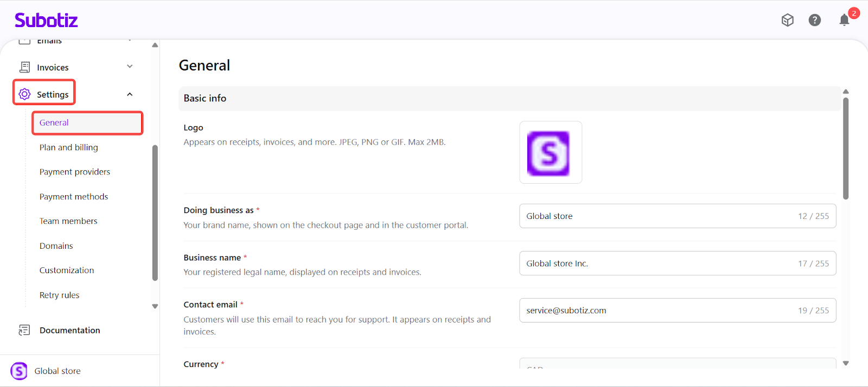Open the cube package icon in header
Screen dimensions: 868x387
787,20
